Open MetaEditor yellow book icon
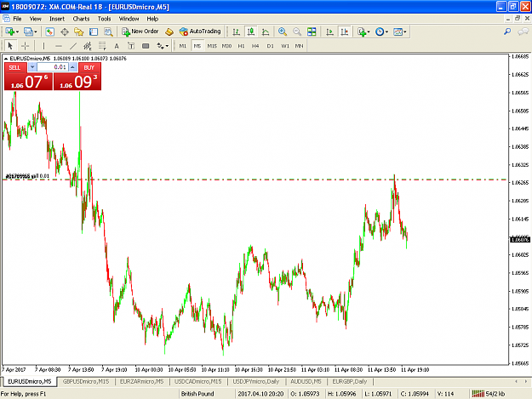The width and height of the screenshot is (532, 399). [169, 31]
